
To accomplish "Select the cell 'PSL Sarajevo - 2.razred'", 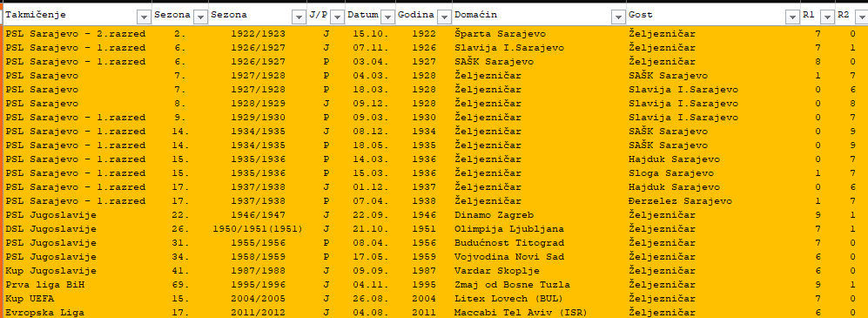I will coord(77,34).
